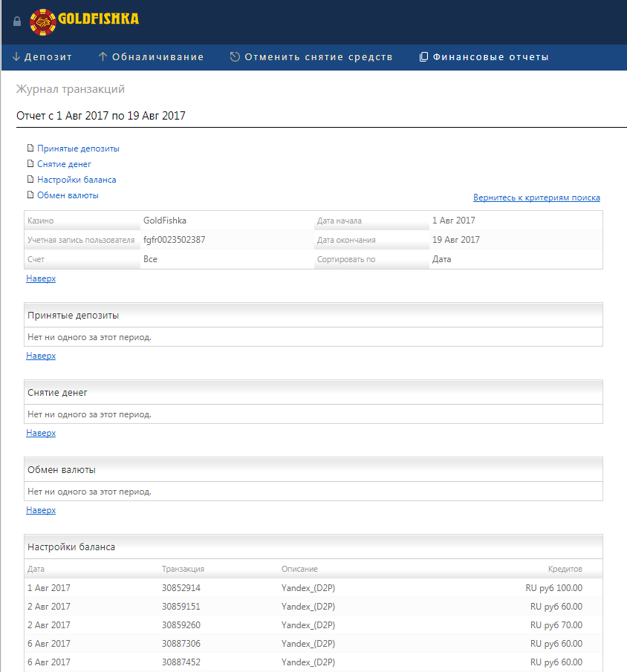Click transaction number 30852914 row
Image resolution: width=627 pixels, height=672 pixels.
(181, 587)
